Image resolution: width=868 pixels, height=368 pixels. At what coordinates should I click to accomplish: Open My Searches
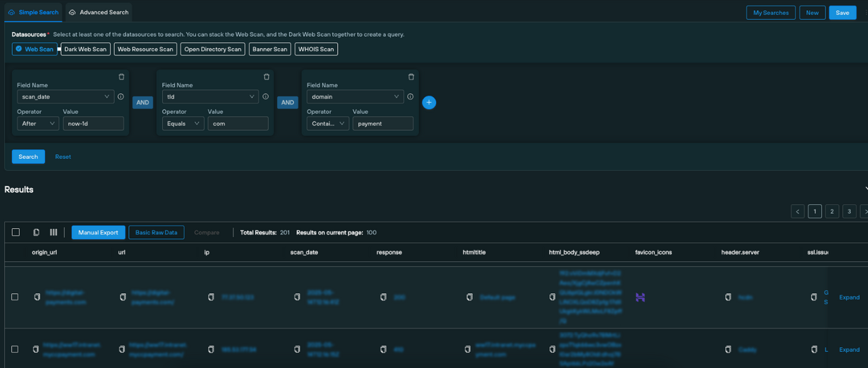(771, 13)
